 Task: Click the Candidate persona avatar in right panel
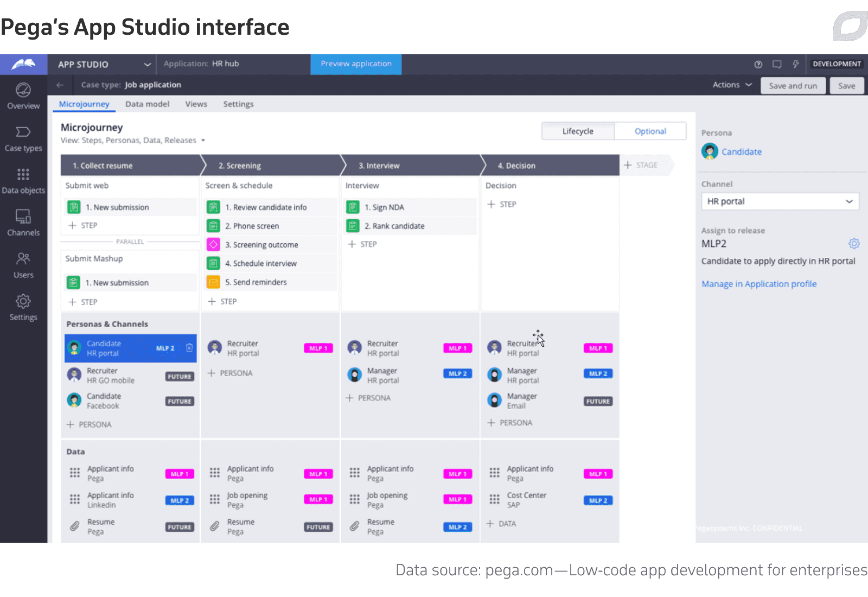tap(710, 151)
